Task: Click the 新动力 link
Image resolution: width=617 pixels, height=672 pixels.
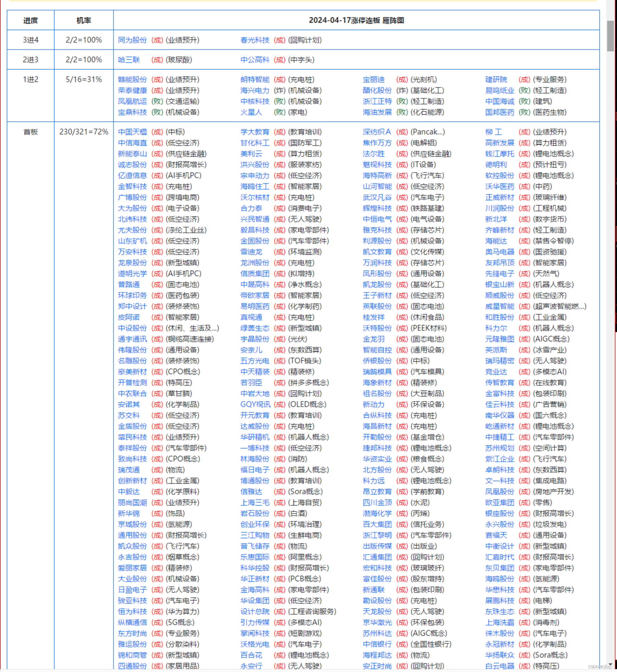Action: pyautogui.click(x=374, y=405)
